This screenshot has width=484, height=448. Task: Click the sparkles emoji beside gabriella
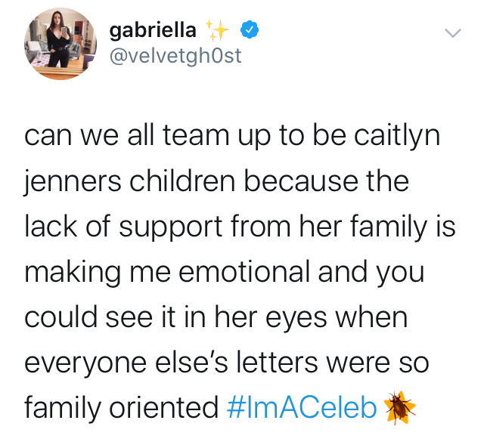point(217,30)
